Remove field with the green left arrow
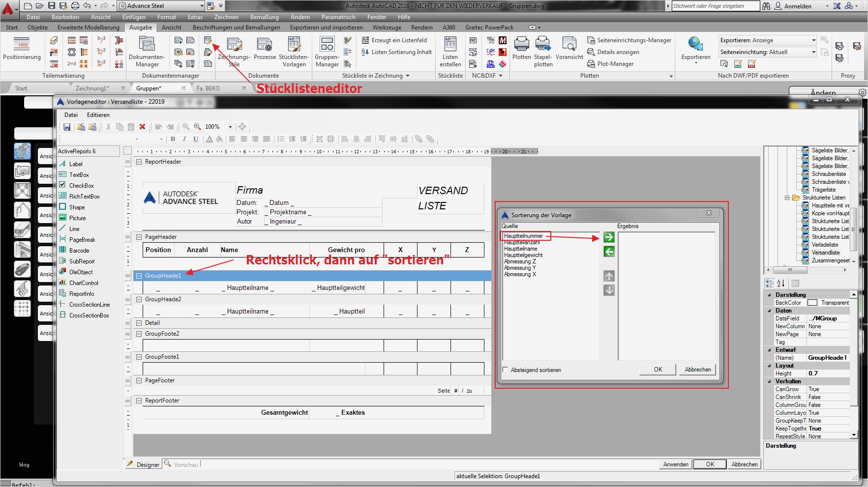The width and height of the screenshot is (868, 487). [609, 252]
